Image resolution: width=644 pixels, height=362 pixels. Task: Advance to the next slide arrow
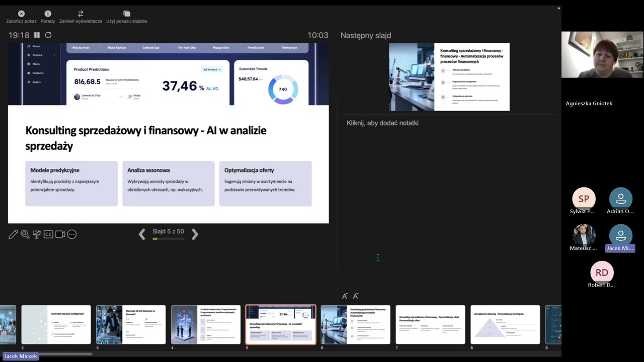195,234
